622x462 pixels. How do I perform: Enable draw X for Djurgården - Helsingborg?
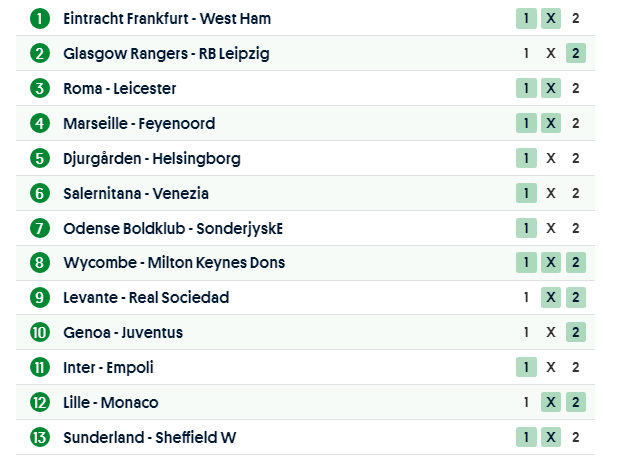(551, 158)
